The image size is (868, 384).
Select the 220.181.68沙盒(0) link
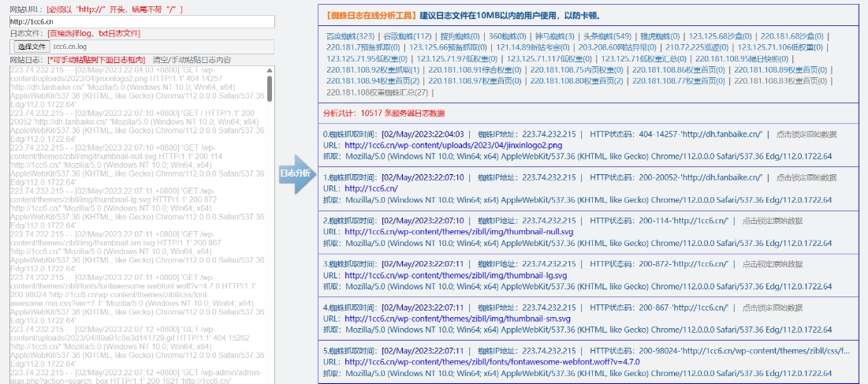[792, 36]
